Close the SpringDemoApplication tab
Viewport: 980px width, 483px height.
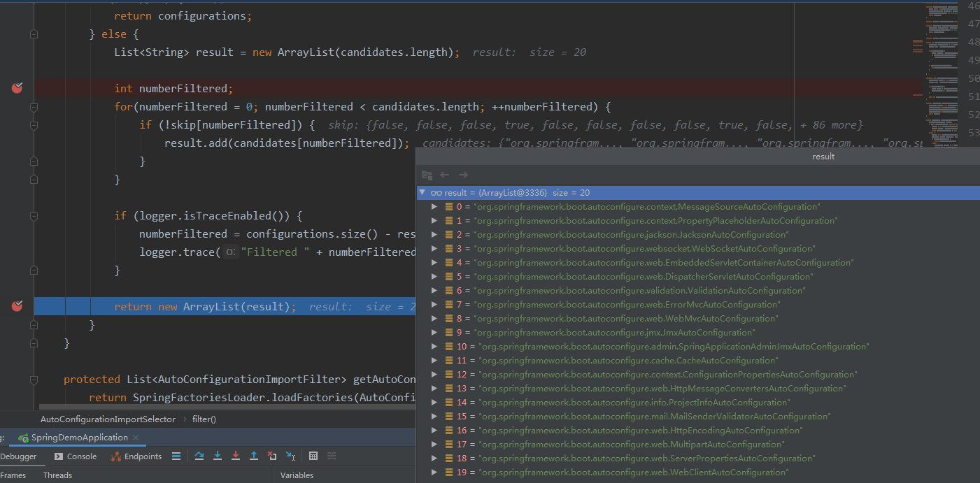click(136, 438)
